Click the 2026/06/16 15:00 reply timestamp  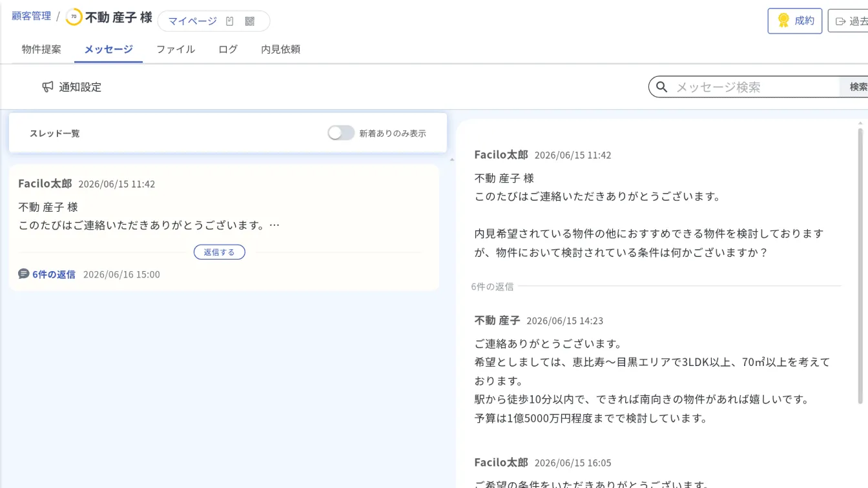point(121,274)
